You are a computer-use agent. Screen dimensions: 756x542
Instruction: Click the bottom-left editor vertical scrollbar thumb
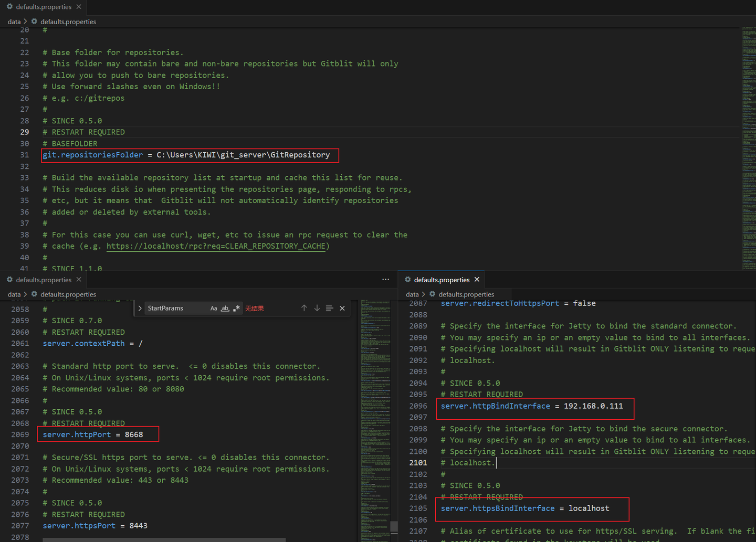coord(394,526)
